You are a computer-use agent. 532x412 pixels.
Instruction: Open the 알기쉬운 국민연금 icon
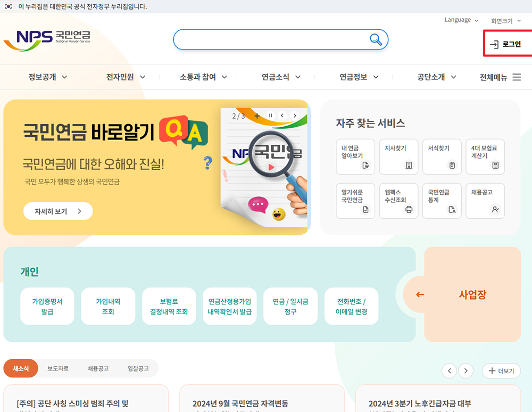(x=355, y=201)
